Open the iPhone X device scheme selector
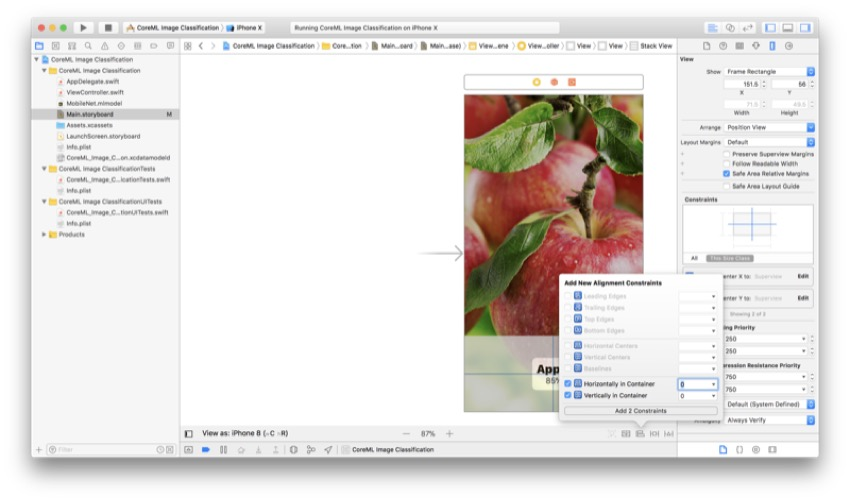 click(244, 28)
